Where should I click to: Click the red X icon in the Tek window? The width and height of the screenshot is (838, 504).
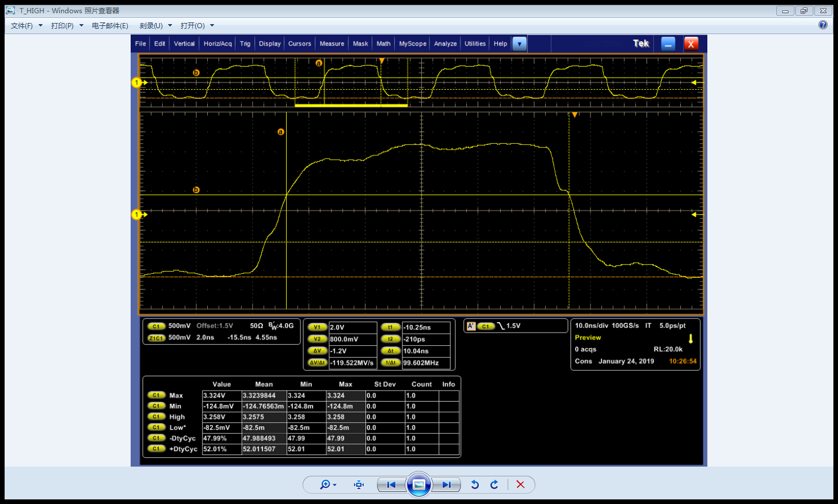point(691,44)
